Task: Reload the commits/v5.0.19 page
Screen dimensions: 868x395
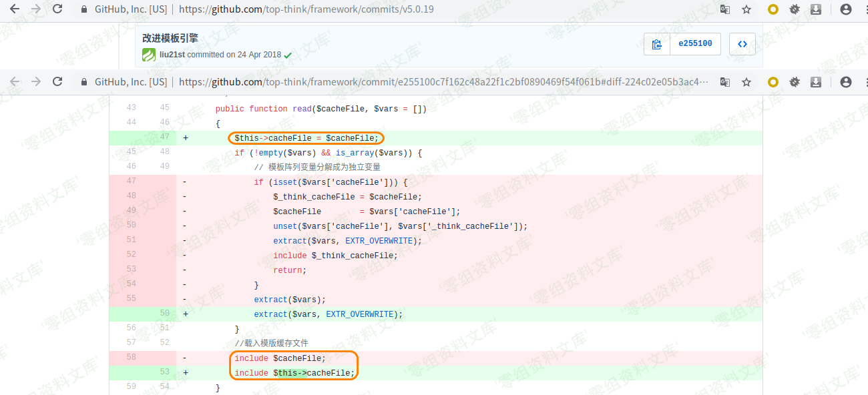Action: click(x=57, y=9)
